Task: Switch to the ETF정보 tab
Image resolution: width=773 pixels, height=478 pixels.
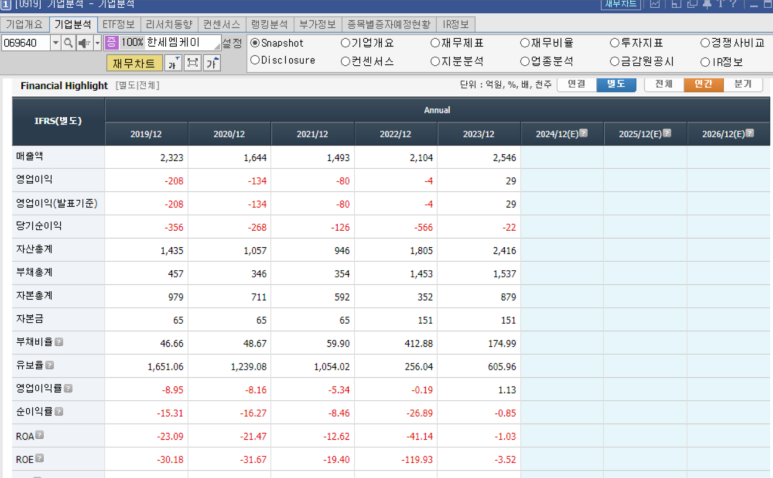Action: pyautogui.click(x=118, y=24)
